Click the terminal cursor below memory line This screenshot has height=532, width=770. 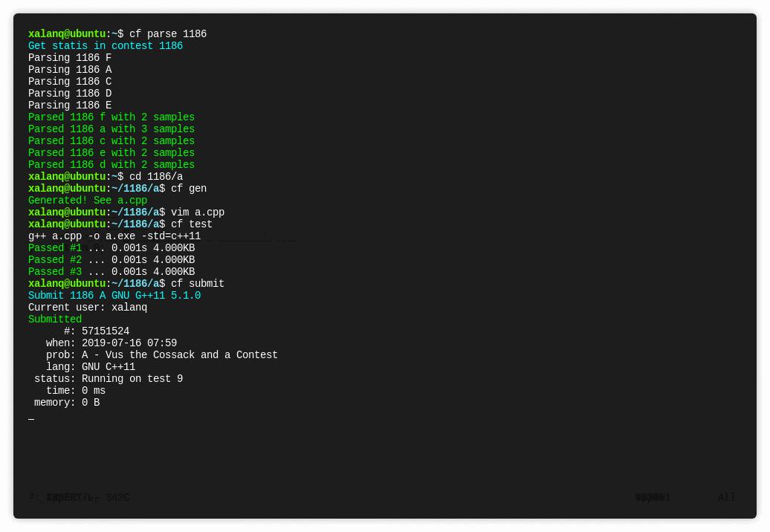[31, 418]
